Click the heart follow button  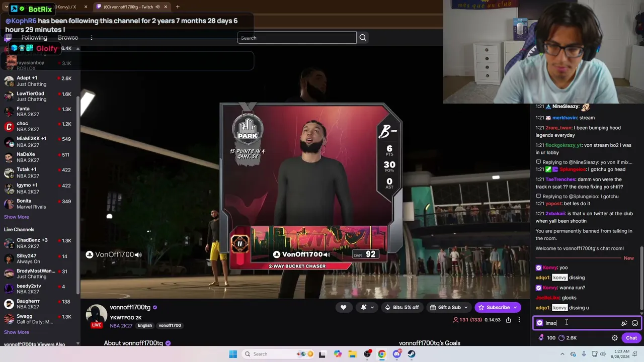(343, 307)
